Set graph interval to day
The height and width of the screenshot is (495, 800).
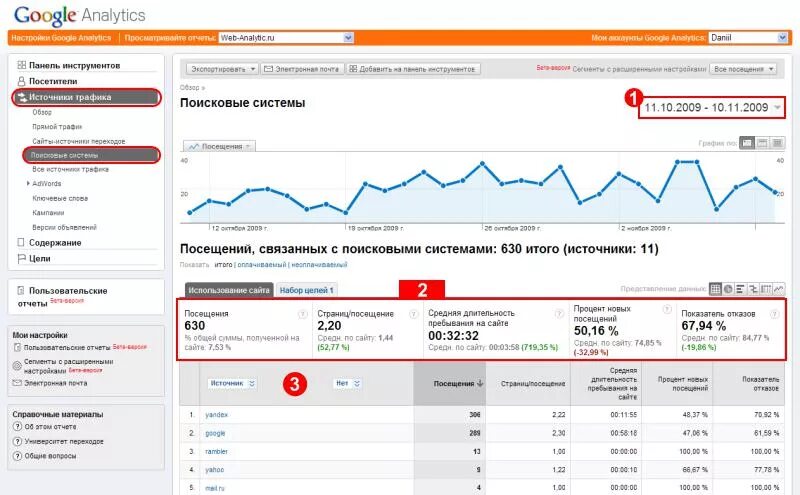point(747,143)
